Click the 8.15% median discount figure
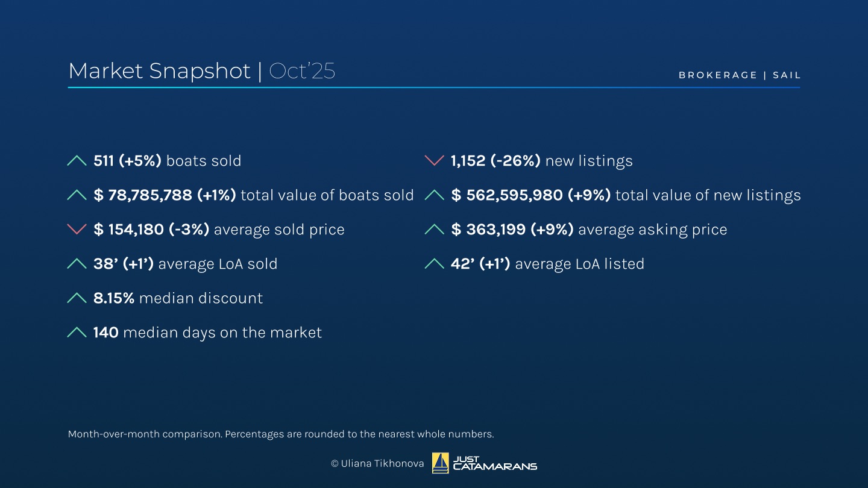The height and width of the screenshot is (488, 868). (x=114, y=298)
